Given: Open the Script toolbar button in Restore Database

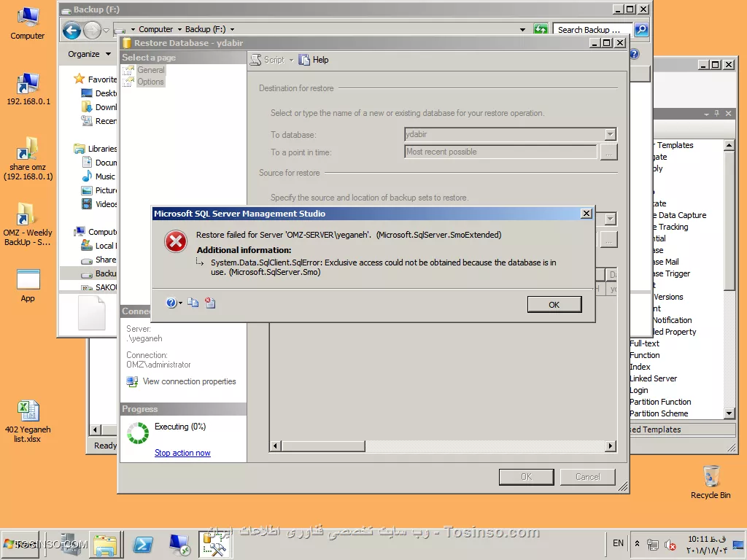Looking at the screenshot, I should point(268,60).
